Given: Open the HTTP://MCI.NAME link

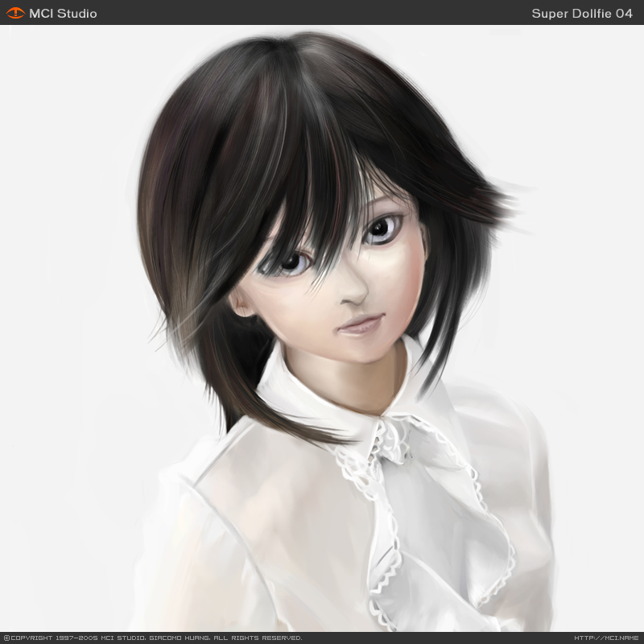Looking at the screenshot, I should [x=606, y=638].
